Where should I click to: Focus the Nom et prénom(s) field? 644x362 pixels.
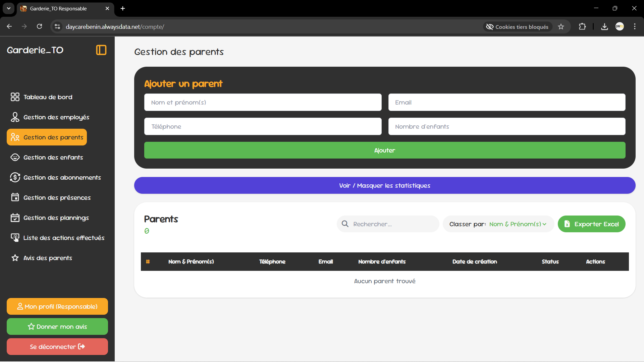click(x=263, y=102)
